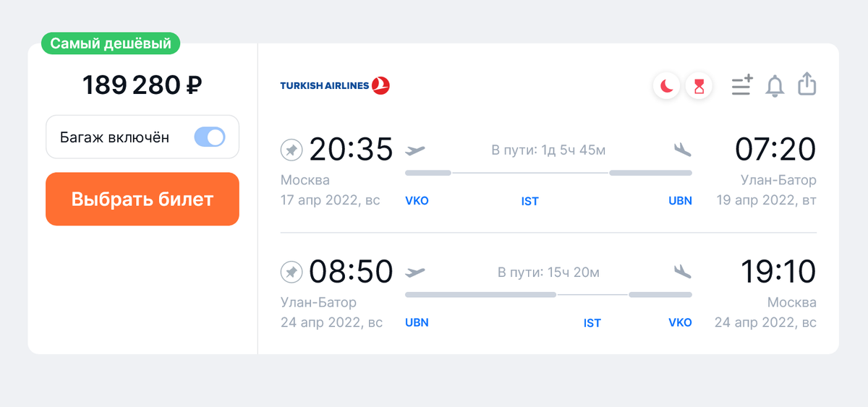The image size is (868, 407).
Task: Subscribe to price alerts bell icon
Action: point(775,86)
